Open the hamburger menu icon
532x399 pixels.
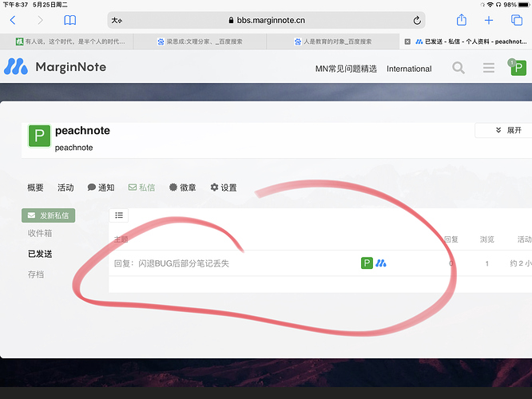489,68
